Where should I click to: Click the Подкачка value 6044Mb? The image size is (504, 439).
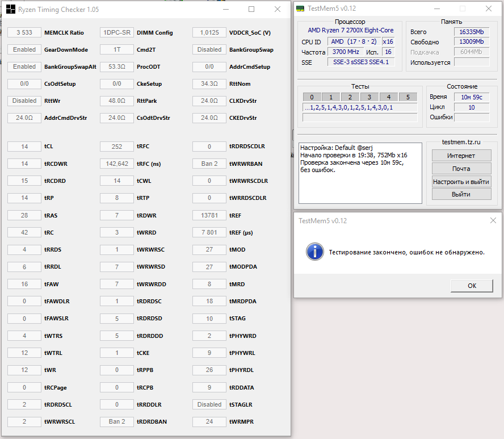click(x=472, y=52)
